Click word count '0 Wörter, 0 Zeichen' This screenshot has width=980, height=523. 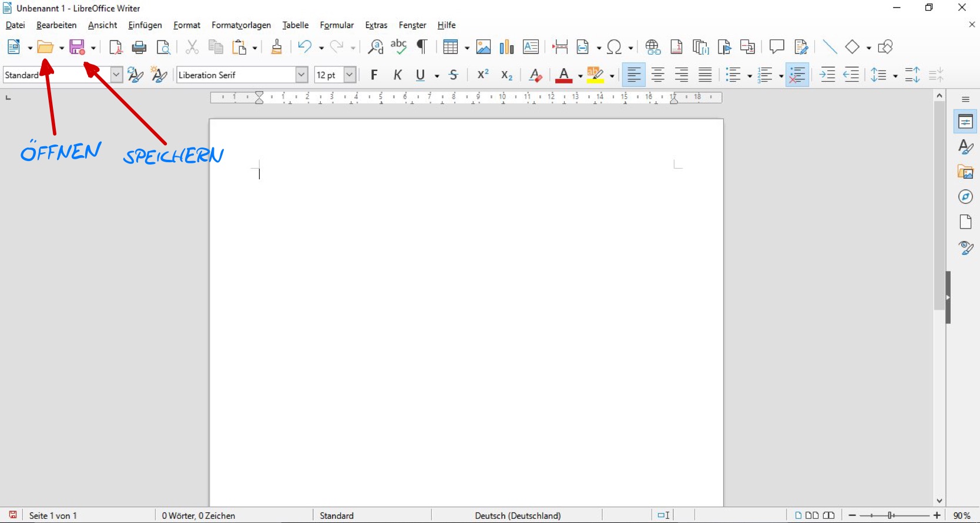click(x=199, y=515)
